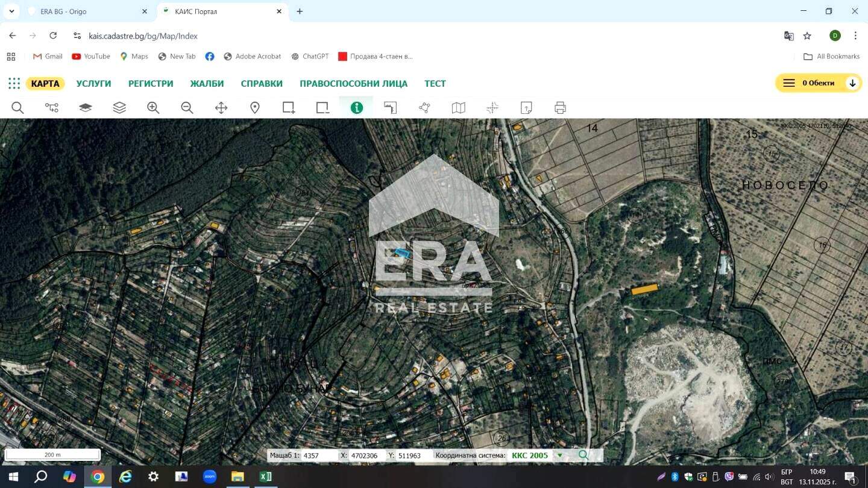Viewport: 868px width, 488px height.
Task: Select the location pin tool
Action: pyautogui.click(x=255, y=108)
